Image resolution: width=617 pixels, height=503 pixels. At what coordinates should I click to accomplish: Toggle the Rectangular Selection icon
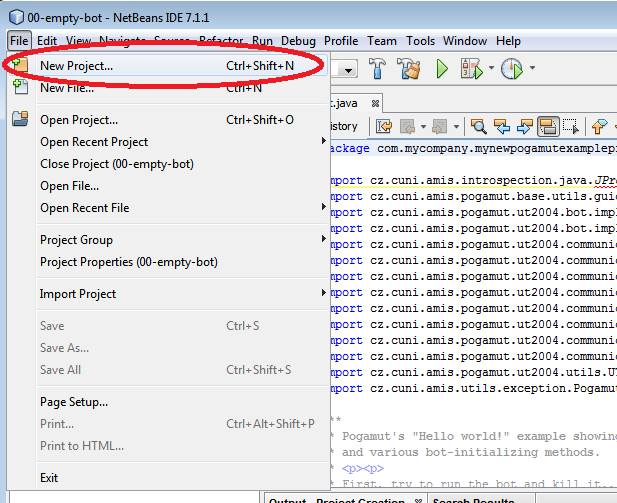coord(571,127)
